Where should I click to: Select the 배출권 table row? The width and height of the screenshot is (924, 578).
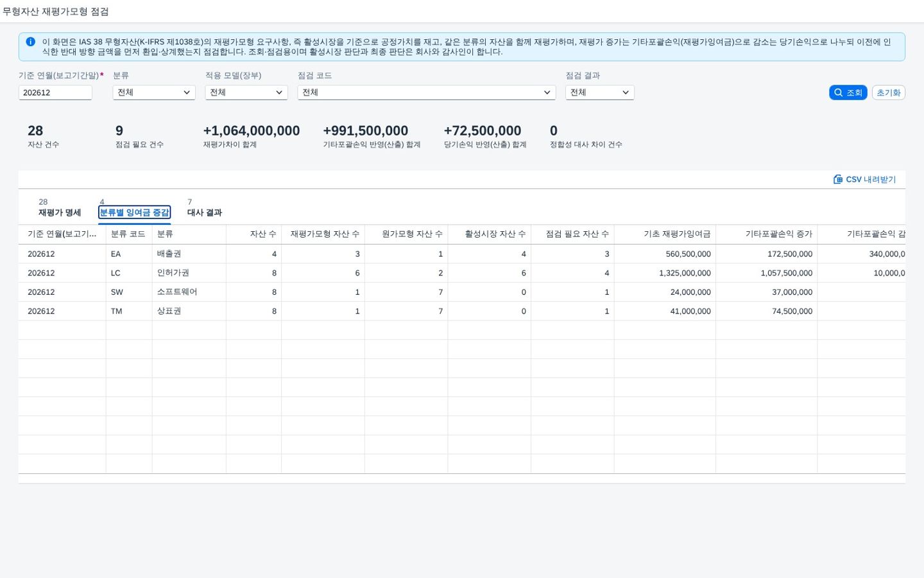point(462,254)
